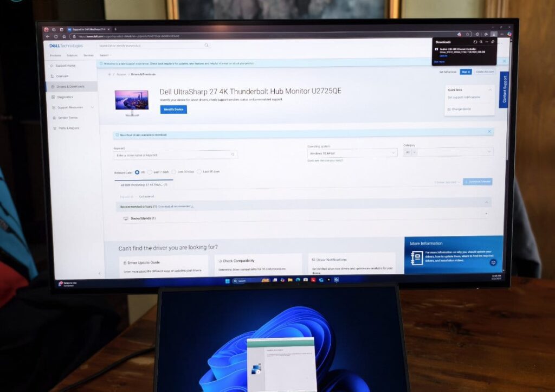Image resolution: width=555 pixels, height=392 pixels.
Task: Open the Services menu
Action: pyautogui.click(x=88, y=55)
